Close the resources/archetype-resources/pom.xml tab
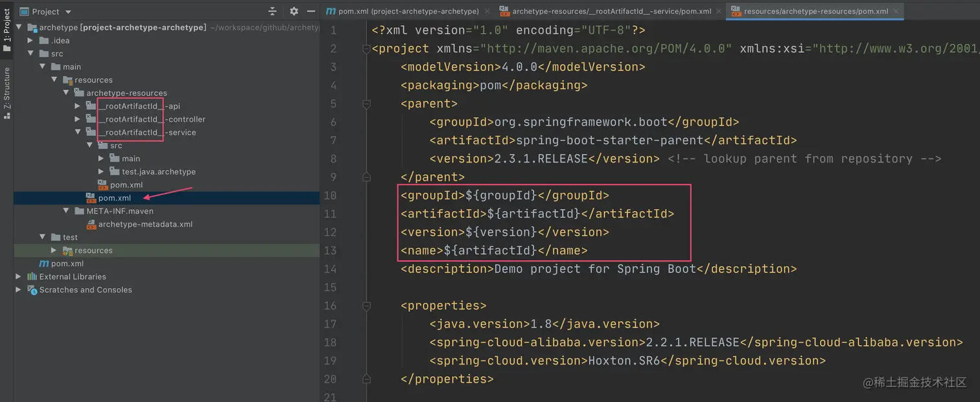 (x=897, y=12)
